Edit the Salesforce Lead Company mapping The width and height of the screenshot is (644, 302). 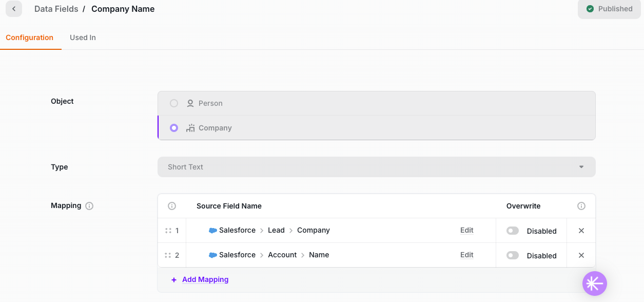(x=467, y=230)
